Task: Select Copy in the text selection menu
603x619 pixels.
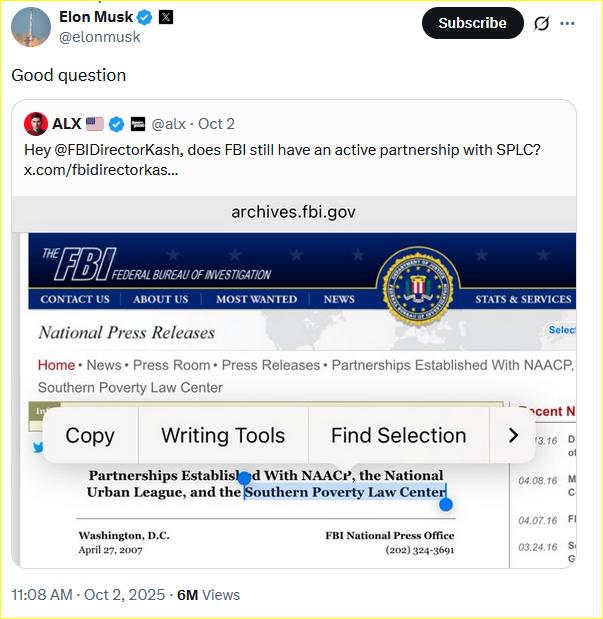Action: tap(90, 435)
